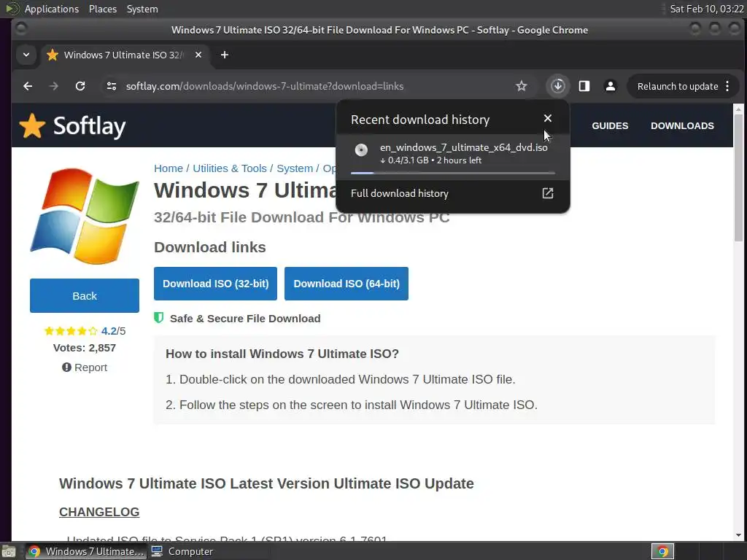Click the star rating icons
The image size is (747, 560).
point(71,331)
